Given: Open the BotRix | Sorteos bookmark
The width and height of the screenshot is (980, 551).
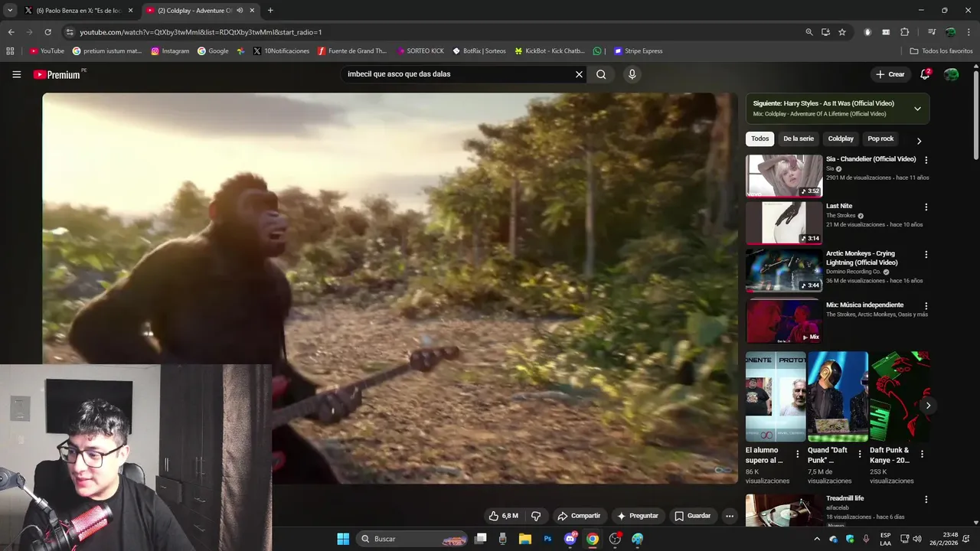Looking at the screenshot, I should [x=479, y=51].
